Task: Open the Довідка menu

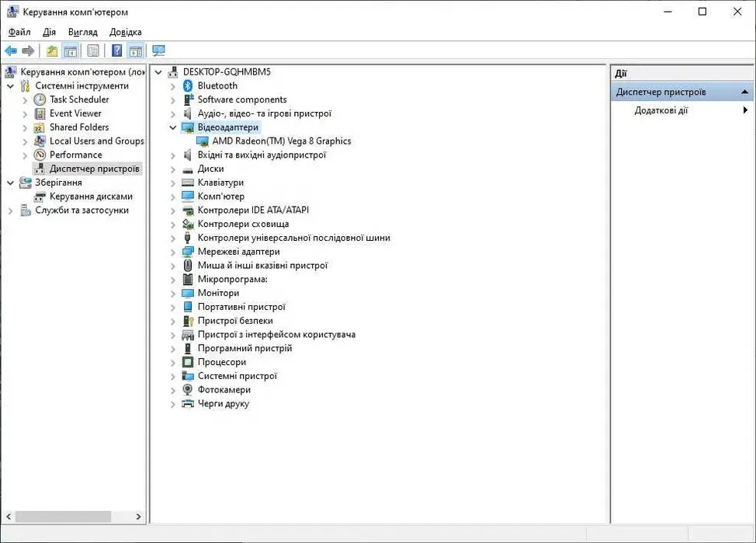Action: 126,32
